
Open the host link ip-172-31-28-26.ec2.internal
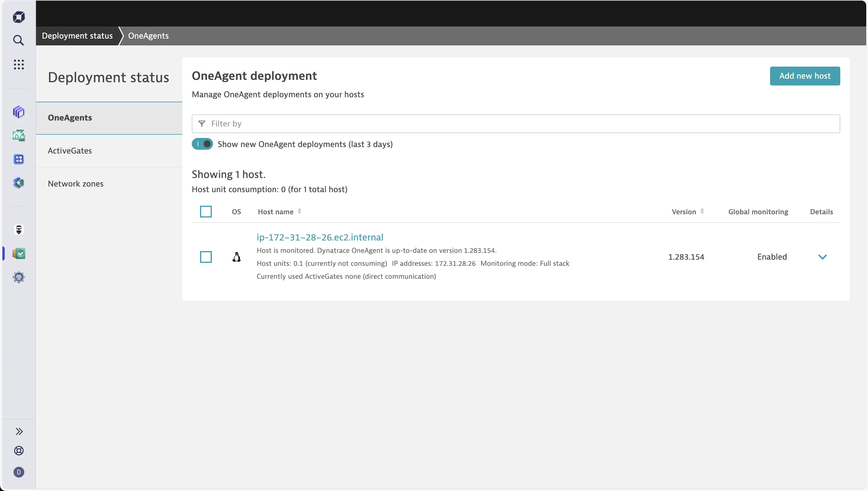click(320, 237)
